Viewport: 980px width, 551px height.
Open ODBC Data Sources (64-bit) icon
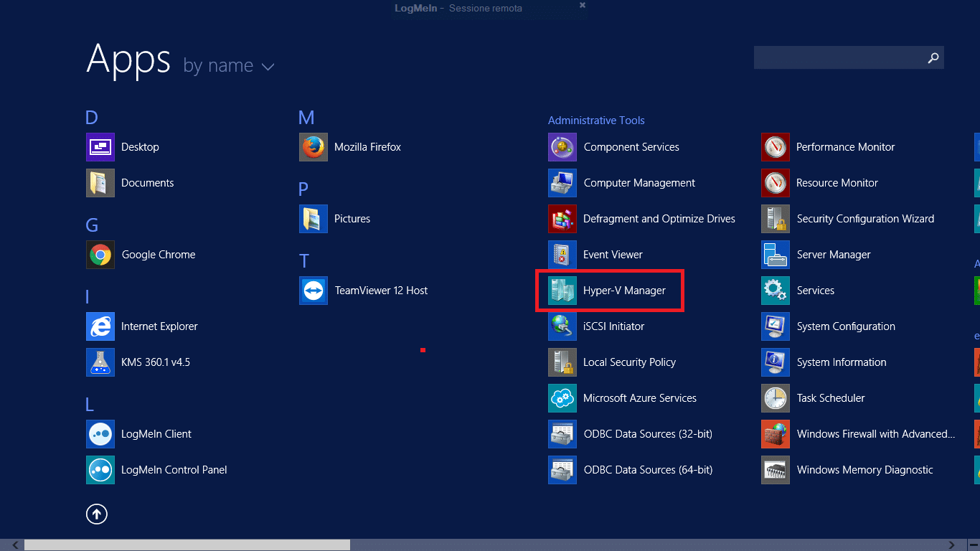pos(562,470)
